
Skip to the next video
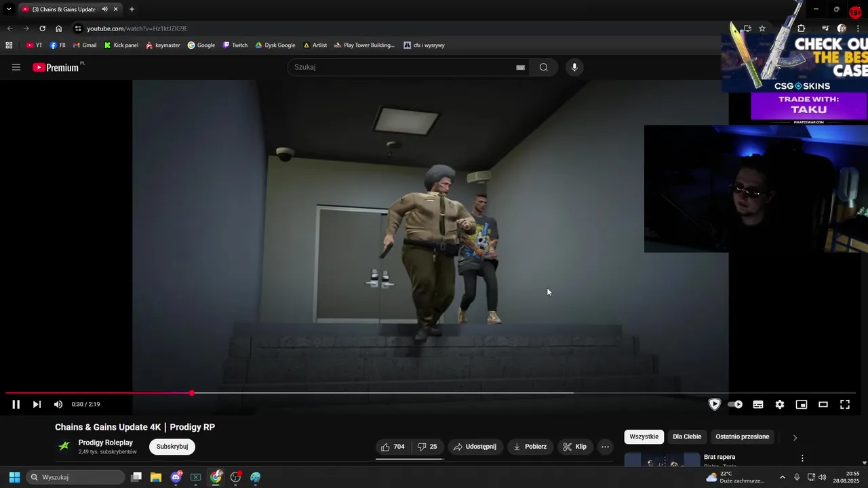[37, 405]
